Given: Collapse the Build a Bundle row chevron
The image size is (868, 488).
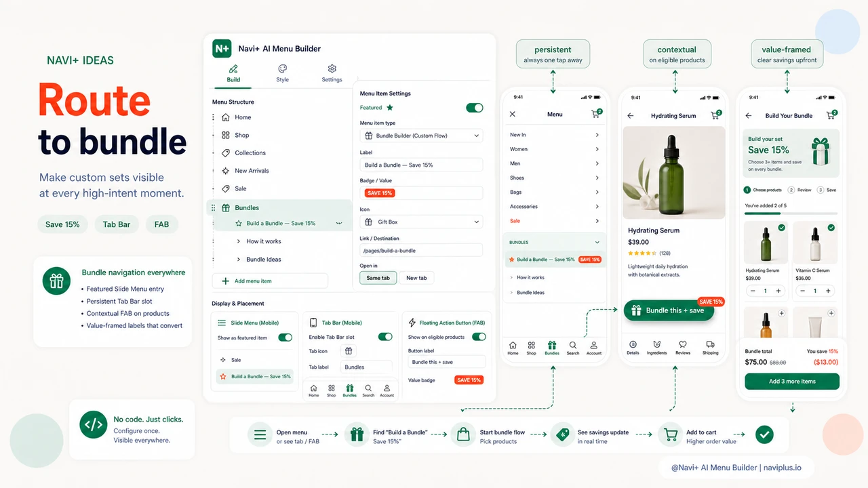Looking at the screenshot, I should click(x=339, y=223).
